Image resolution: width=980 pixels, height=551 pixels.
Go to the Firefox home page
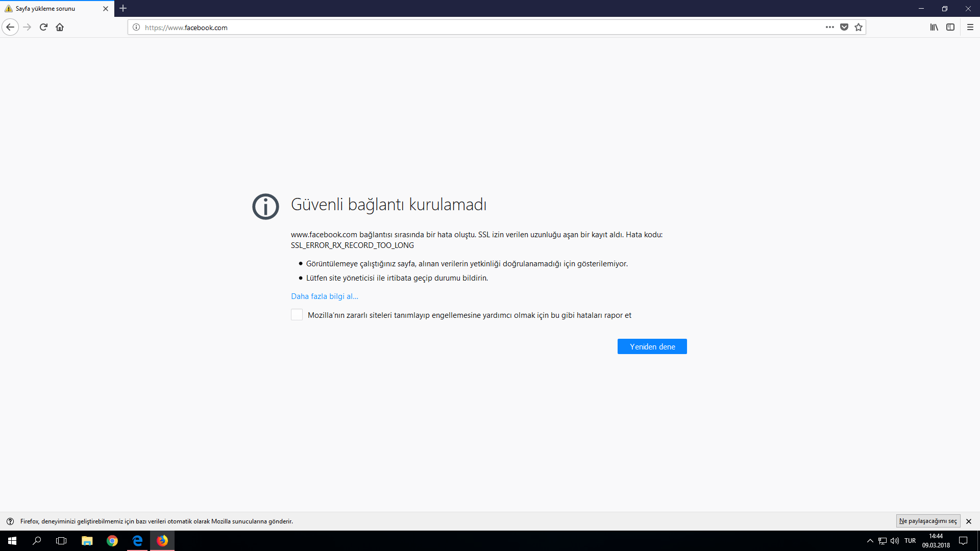click(60, 27)
